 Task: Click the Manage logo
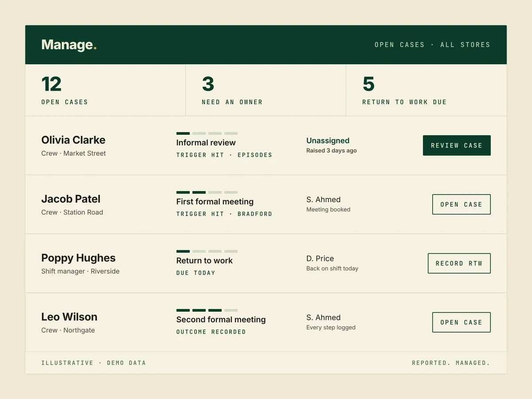pyautogui.click(x=69, y=45)
